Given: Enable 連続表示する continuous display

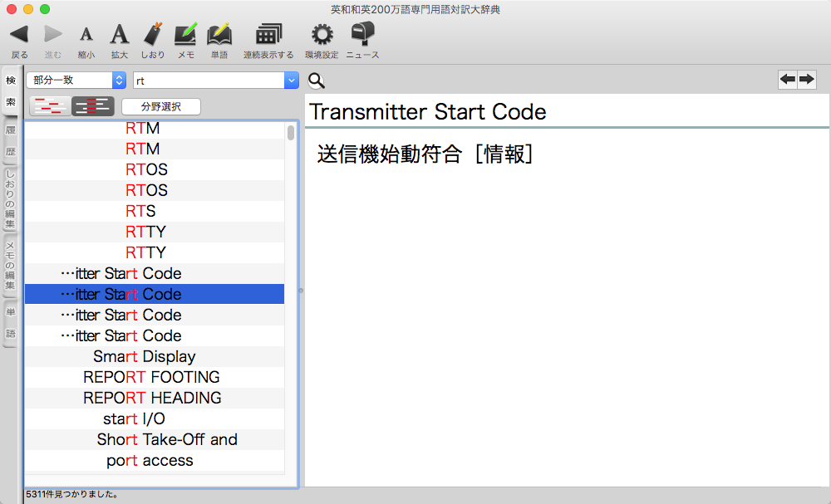Looking at the screenshot, I should click(x=268, y=35).
